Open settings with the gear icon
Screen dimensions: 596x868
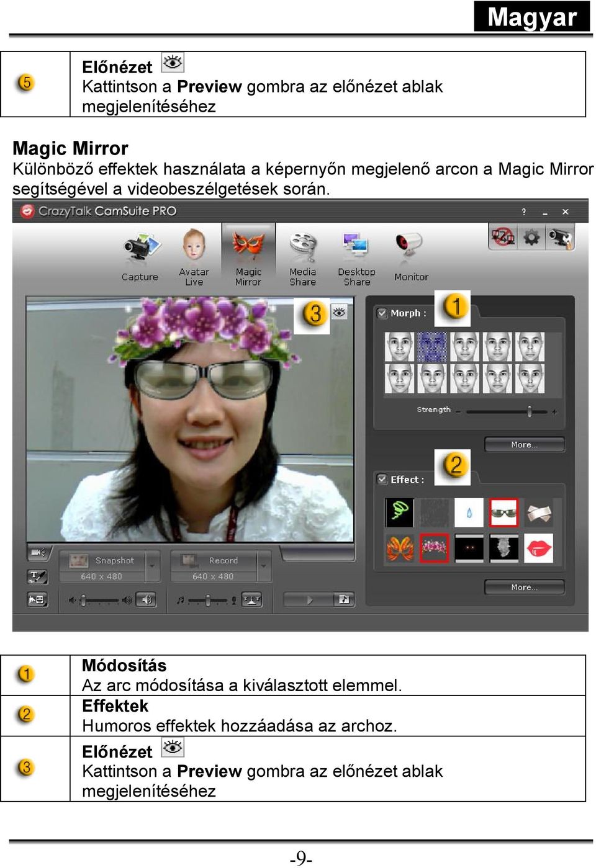coord(531,237)
